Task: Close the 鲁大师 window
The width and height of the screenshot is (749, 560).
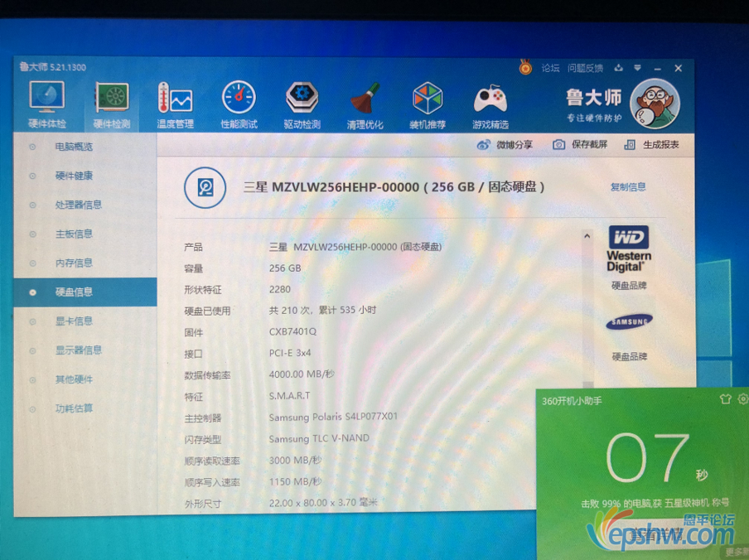Action: 679,68
